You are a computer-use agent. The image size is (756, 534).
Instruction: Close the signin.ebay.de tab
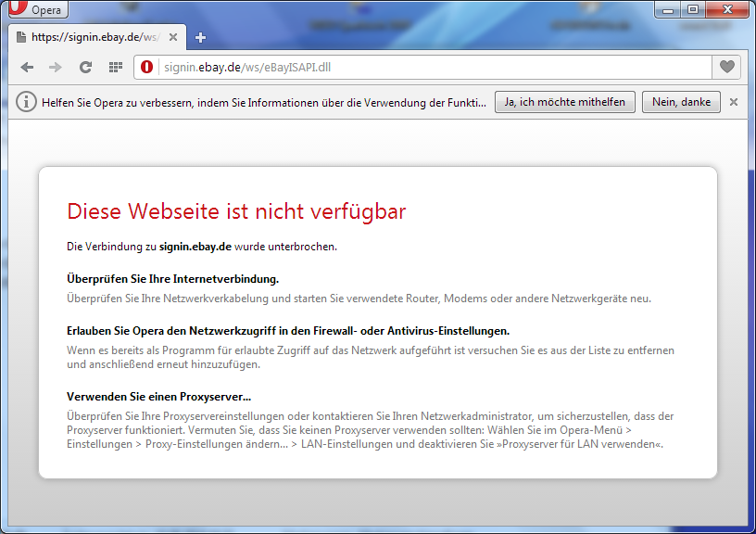point(173,37)
